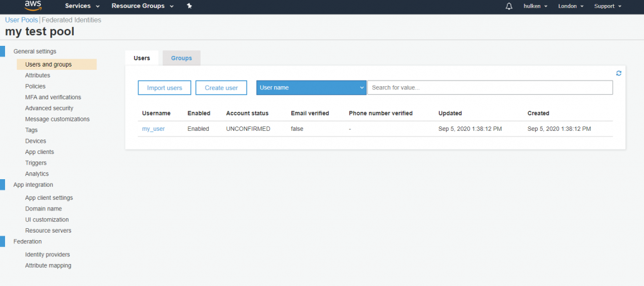Open Attributes settings in sidebar
The width and height of the screenshot is (644, 286).
pos(37,75)
